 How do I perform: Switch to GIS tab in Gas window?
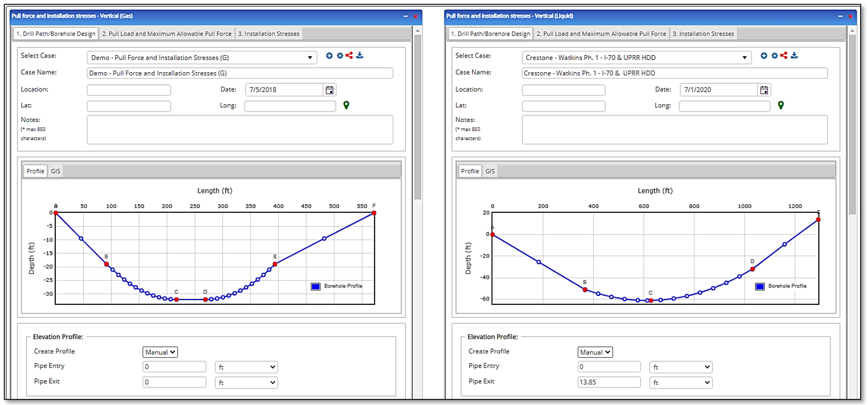coord(56,172)
